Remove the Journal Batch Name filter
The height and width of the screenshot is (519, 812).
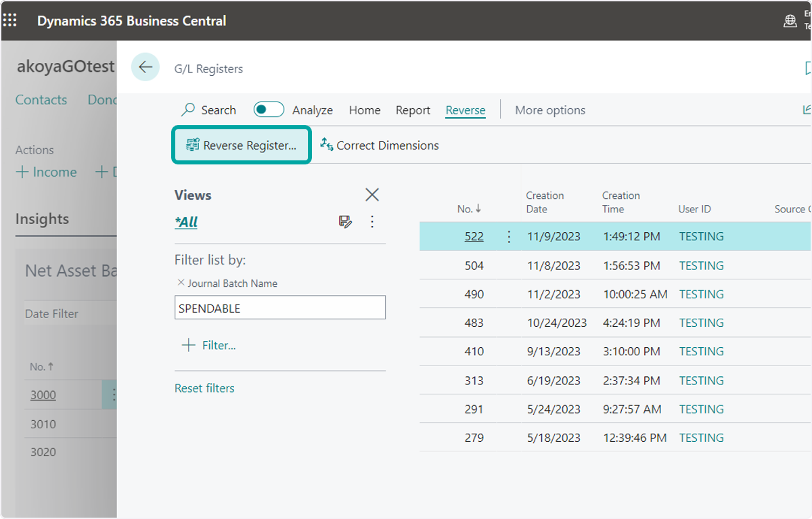coord(181,283)
